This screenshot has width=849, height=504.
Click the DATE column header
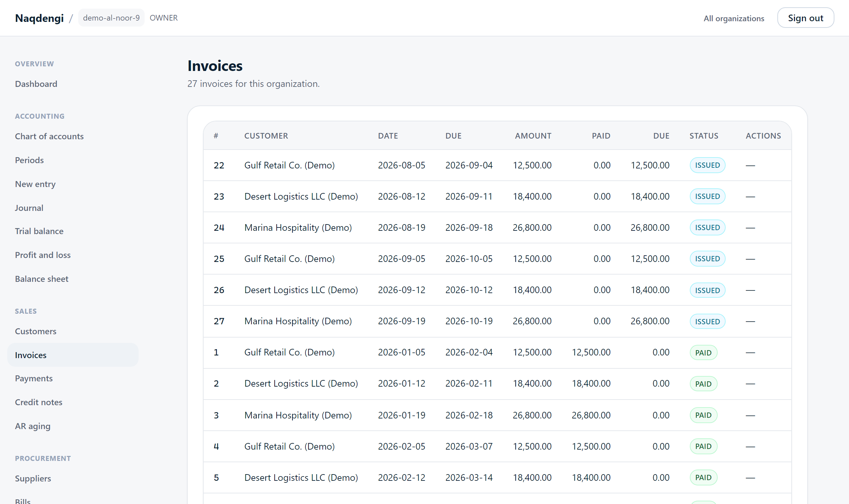click(388, 136)
